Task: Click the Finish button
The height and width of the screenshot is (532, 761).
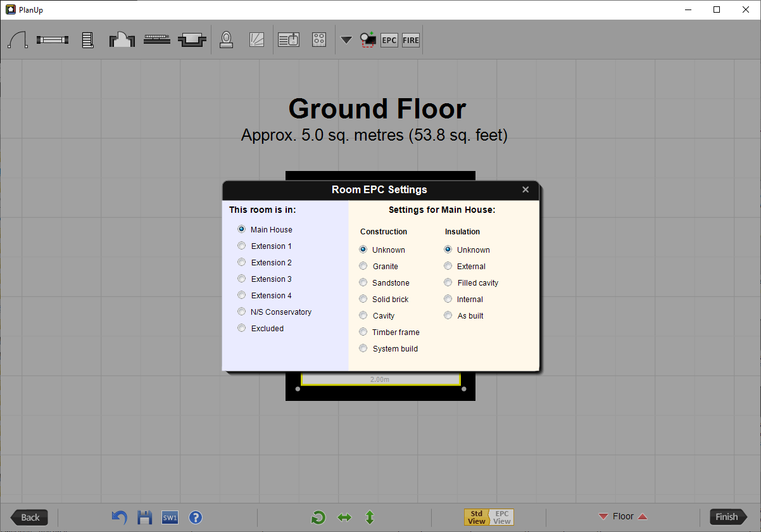Action: tap(728, 517)
